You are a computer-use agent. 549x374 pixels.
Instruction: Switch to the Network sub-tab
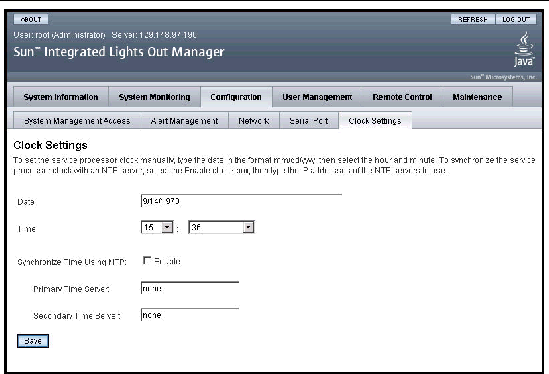tap(254, 121)
